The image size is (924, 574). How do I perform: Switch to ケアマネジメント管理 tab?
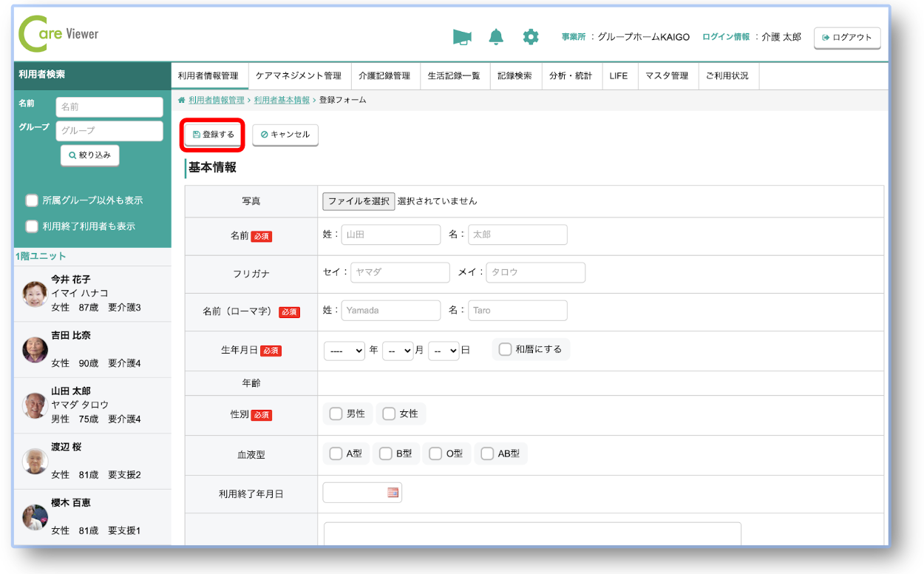coord(299,75)
